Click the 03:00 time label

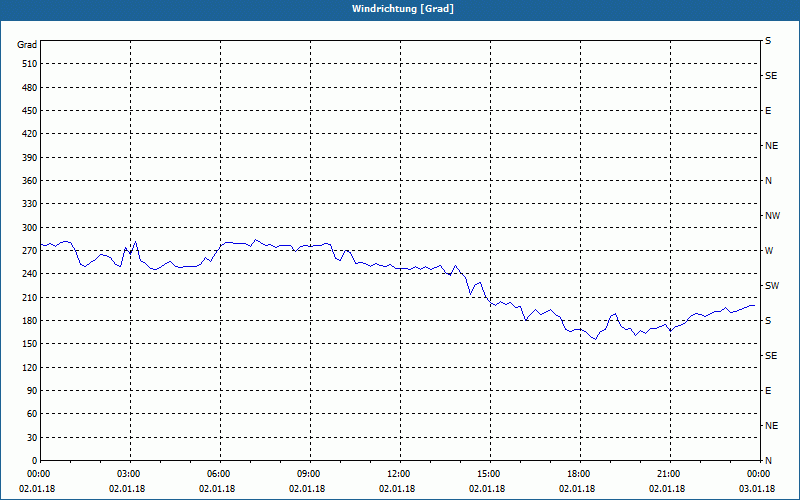pyautogui.click(x=130, y=474)
